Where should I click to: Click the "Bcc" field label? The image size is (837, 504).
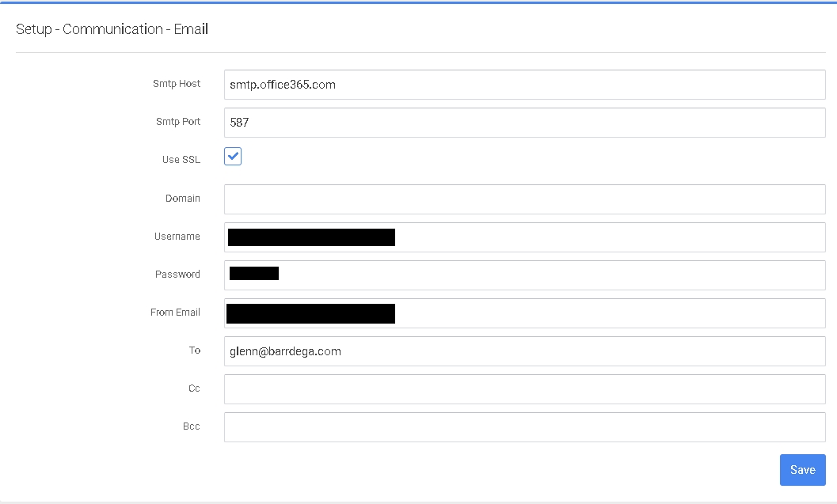coord(192,426)
